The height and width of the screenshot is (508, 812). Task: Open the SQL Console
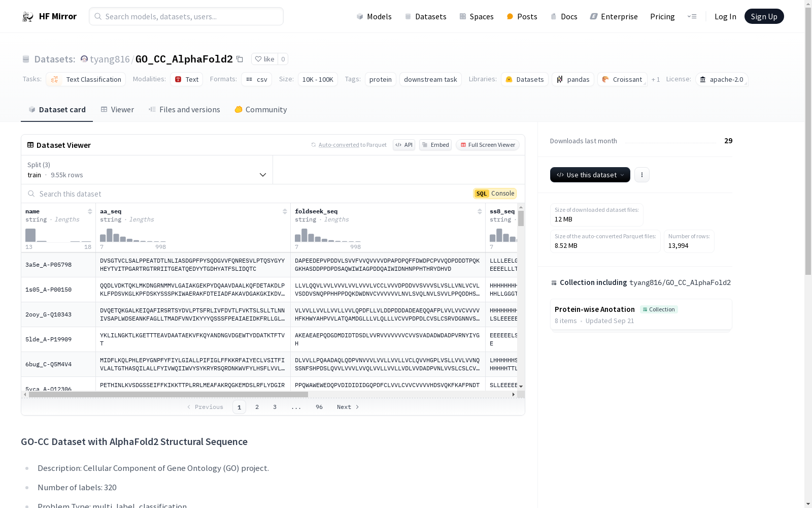[x=495, y=194]
